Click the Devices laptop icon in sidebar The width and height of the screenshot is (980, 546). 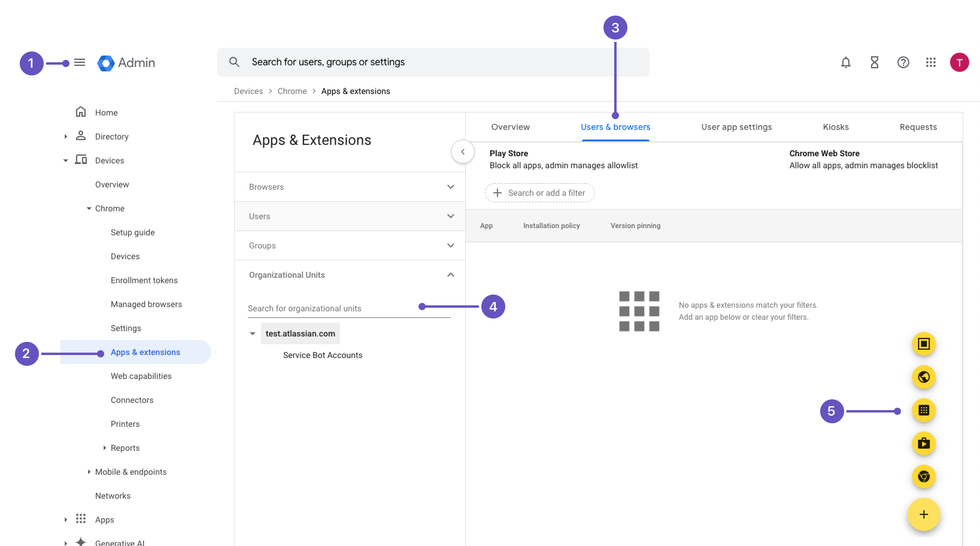pyautogui.click(x=81, y=160)
